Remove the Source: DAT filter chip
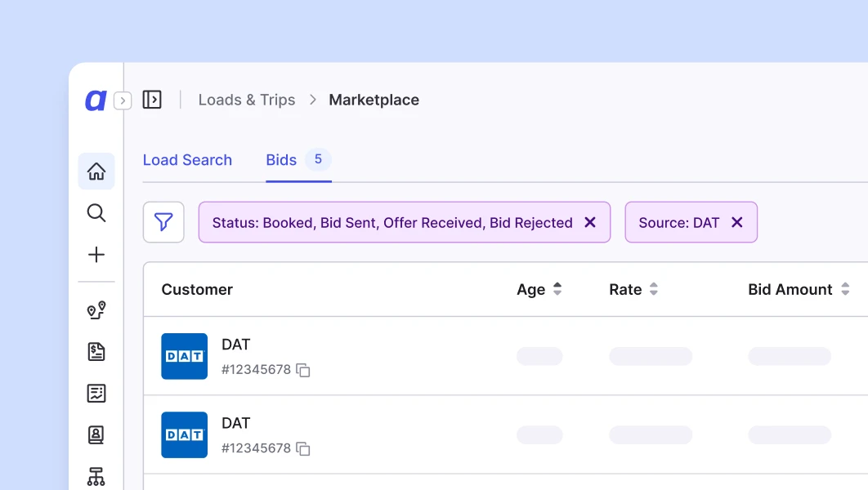Screen dimensions: 868x490 pos(736,222)
